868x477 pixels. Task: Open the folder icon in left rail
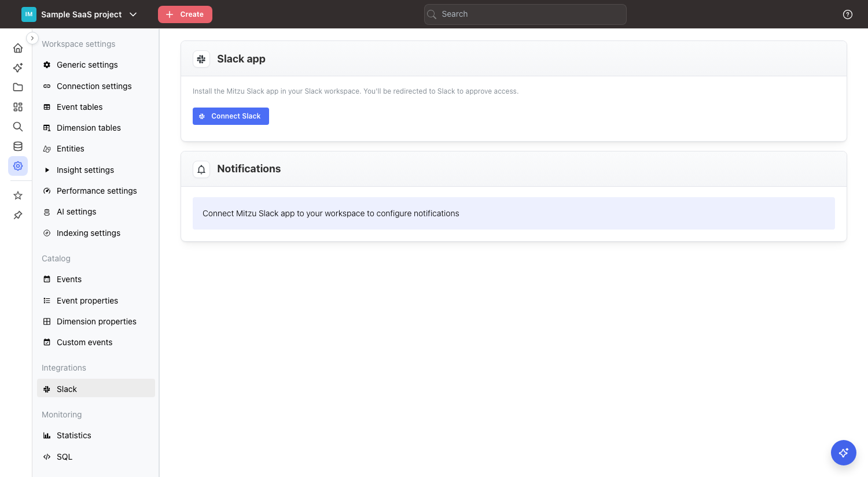coord(18,87)
